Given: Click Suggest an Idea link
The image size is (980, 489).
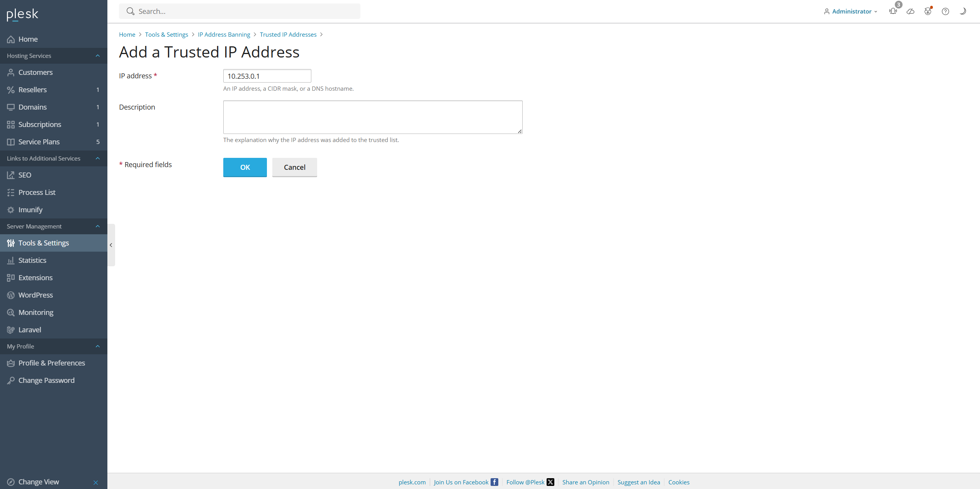Looking at the screenshot, I should coord(639,482).
